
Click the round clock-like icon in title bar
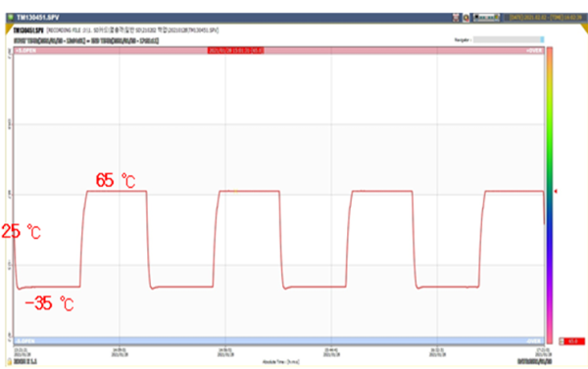[x=465, y=18]
